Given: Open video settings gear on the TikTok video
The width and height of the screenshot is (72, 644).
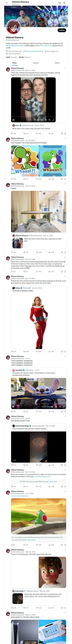Looking at the screenshot, I should tap(46, 120).
